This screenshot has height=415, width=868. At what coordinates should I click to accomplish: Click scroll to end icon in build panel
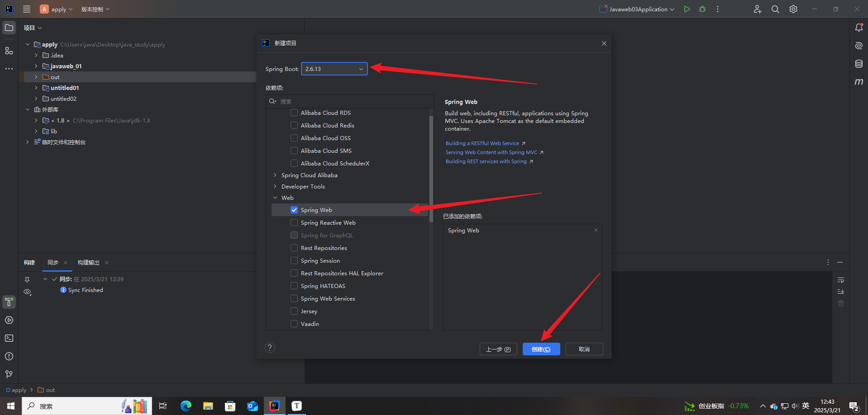(841, 292)
